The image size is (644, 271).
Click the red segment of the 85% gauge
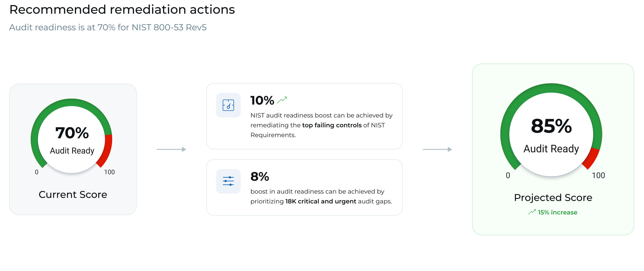click(592, 158)
